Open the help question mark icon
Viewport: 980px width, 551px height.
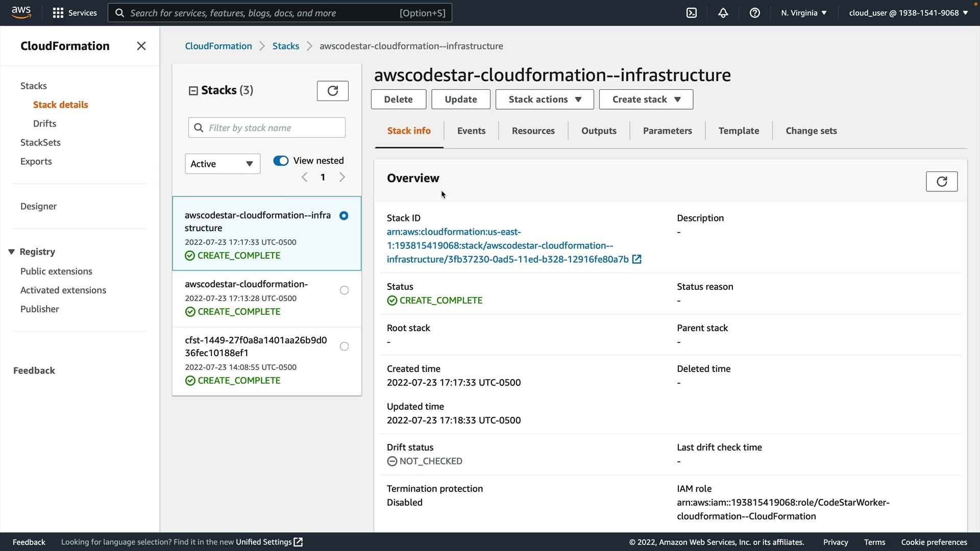(x=755, y=13)
